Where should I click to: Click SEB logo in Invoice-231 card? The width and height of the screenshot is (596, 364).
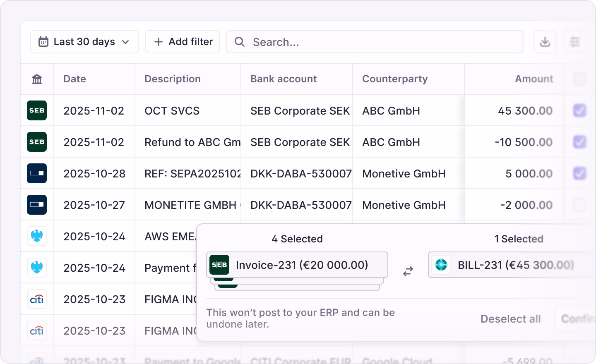pyautogui.click(x=219, y=265)
